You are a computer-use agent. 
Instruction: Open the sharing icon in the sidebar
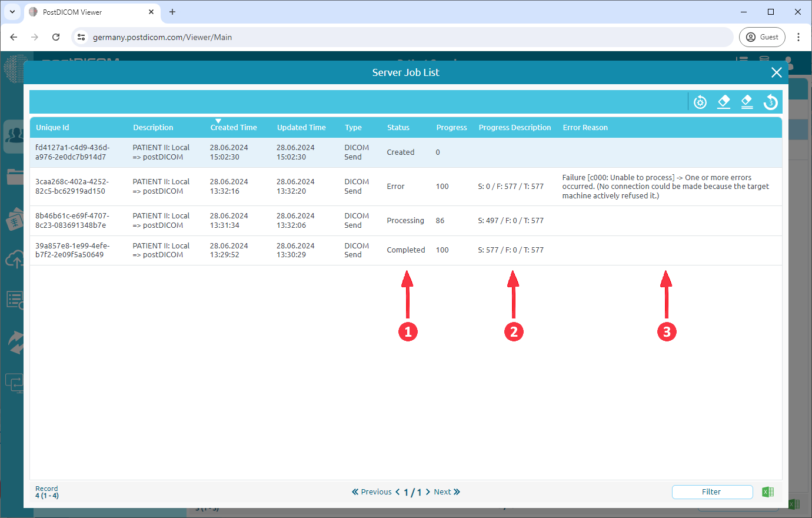(14, 341)
